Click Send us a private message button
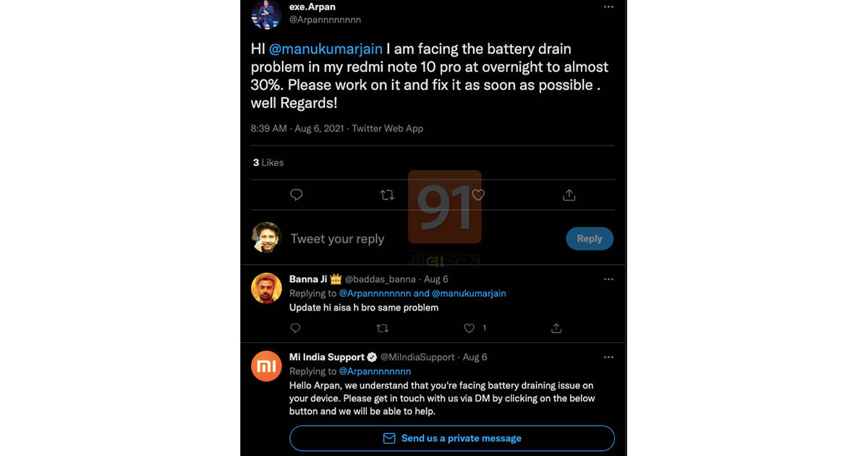Image resolution: width=868 pixels, height=456 pixels. pos(452,439)
